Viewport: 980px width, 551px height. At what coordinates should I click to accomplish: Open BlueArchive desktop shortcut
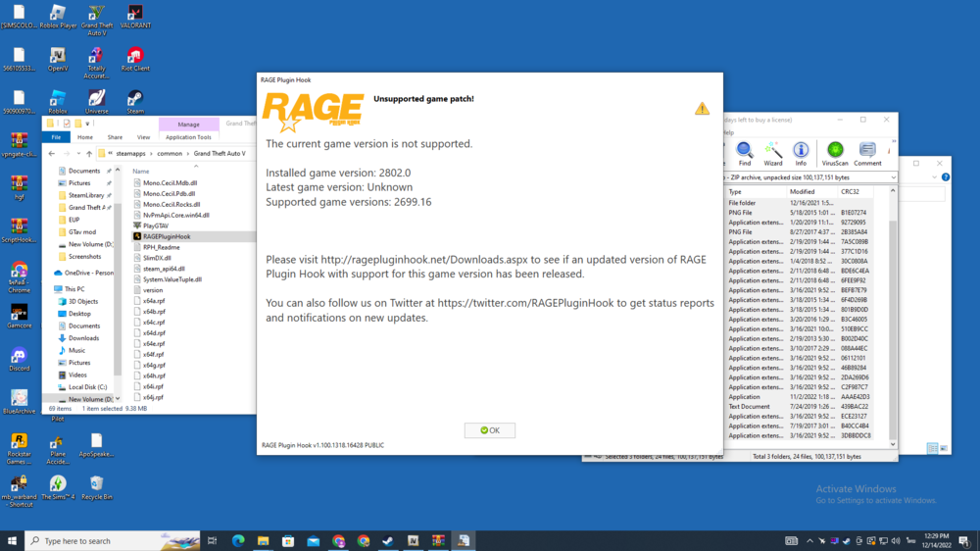coord(19,402)
